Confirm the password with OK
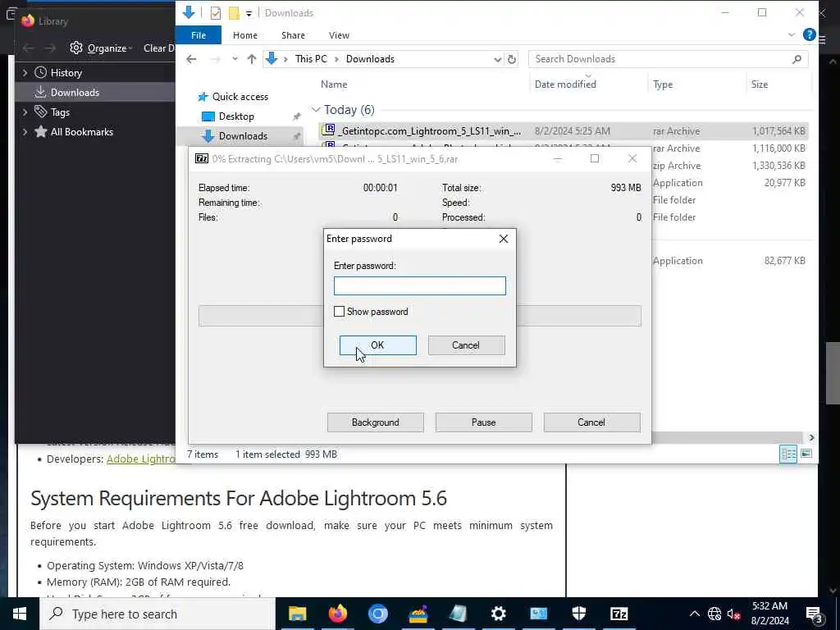Viewport: 840px width, 630px height. coord(377,345)
